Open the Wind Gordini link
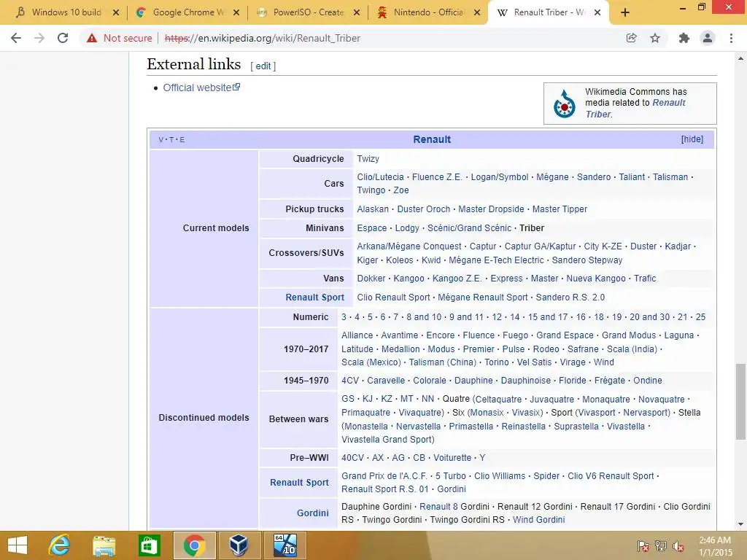 coord(539,520)
